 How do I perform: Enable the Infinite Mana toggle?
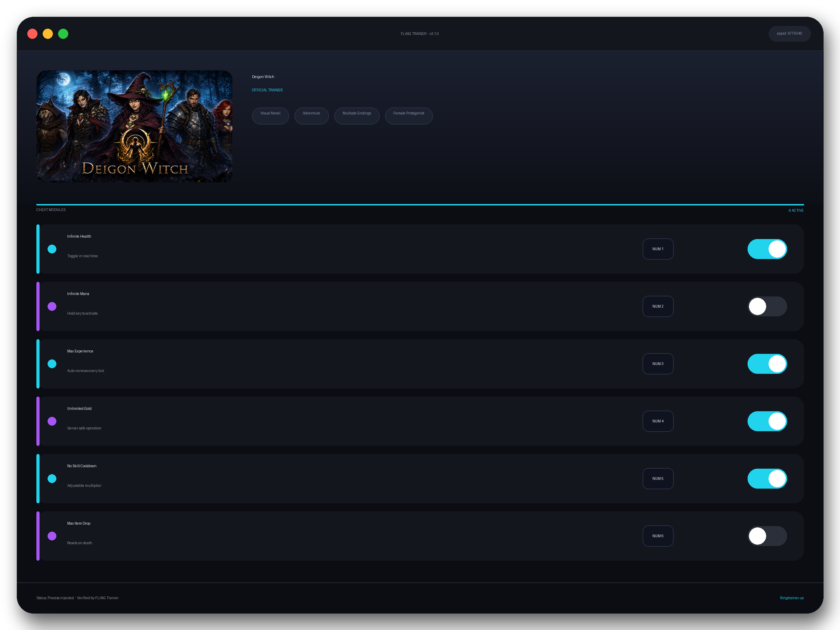[767, 307]
